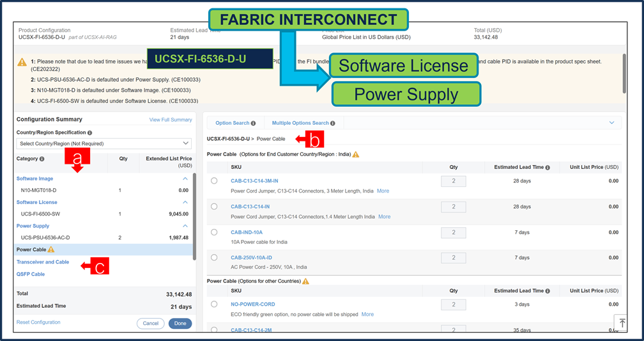644x341 pixels.
Task: Click the Qty field for CAB-C13-C14-3M-IN
Action: [454, 181]
